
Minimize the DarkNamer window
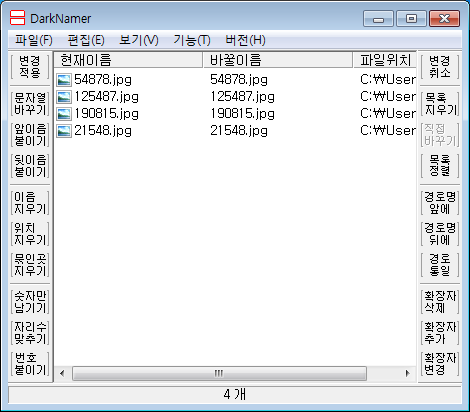coord(378,19)
